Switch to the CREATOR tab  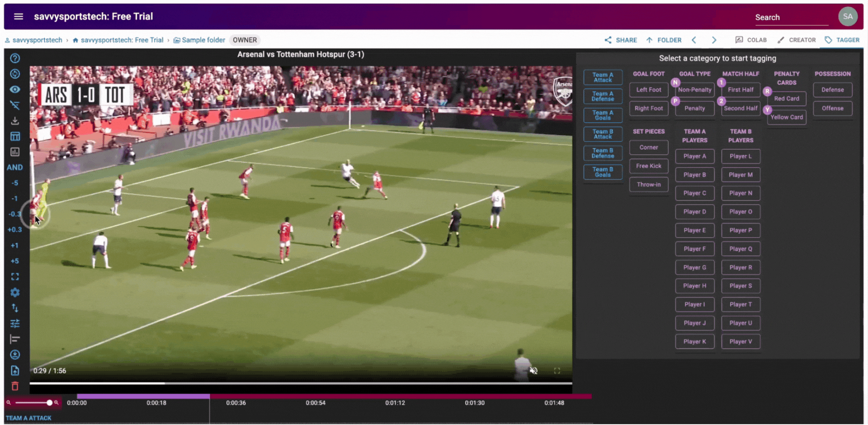pos(797,40)
